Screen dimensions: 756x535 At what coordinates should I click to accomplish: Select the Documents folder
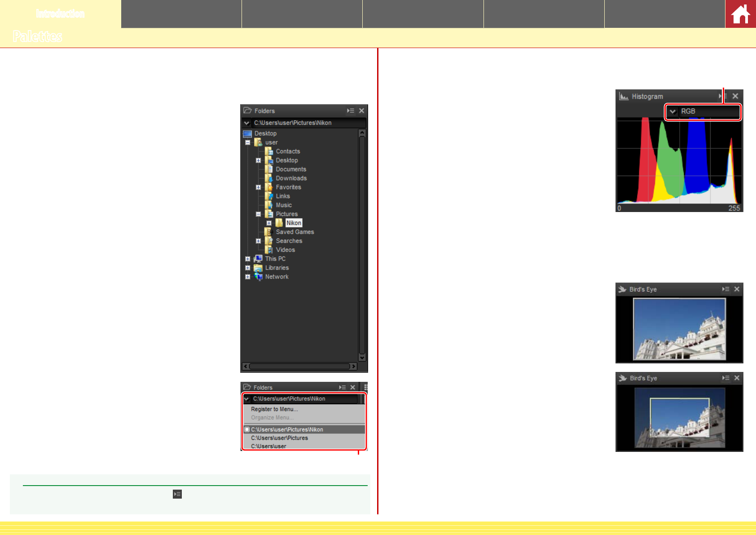tap(291, 169)
